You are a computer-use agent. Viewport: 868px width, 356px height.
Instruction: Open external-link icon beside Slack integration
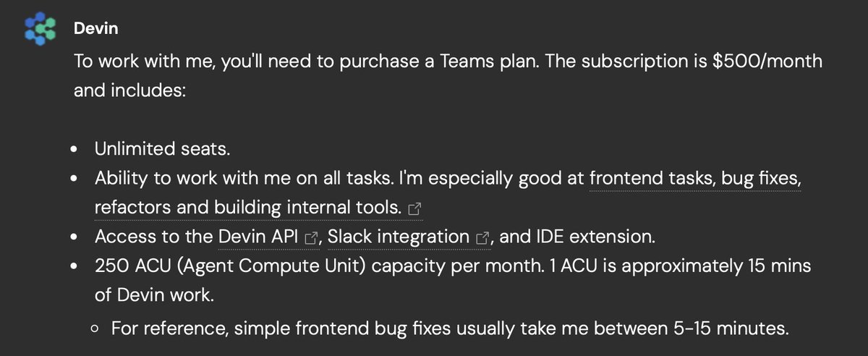click(x=482, y=237)
